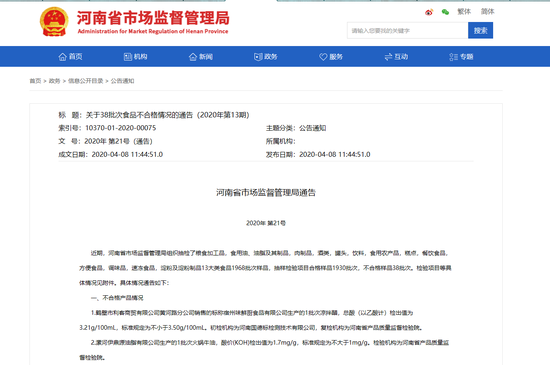Go to 公告通知 in the breadcrumb
The height and width of the screenshot is (365, 550).
point(122,81)
